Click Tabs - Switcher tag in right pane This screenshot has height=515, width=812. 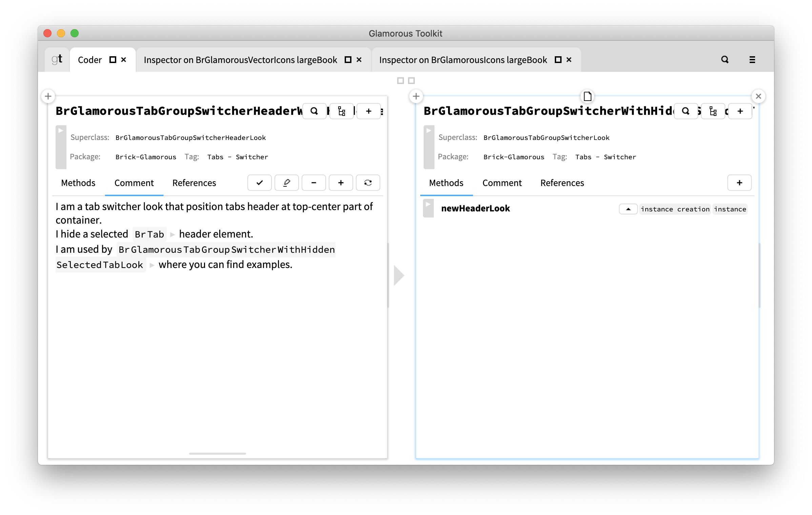point(606,157)
